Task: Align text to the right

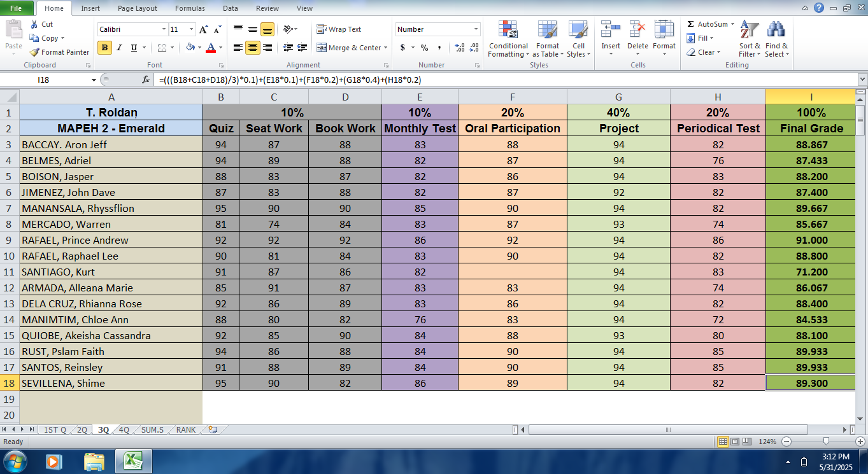Action: click(267, 48)
